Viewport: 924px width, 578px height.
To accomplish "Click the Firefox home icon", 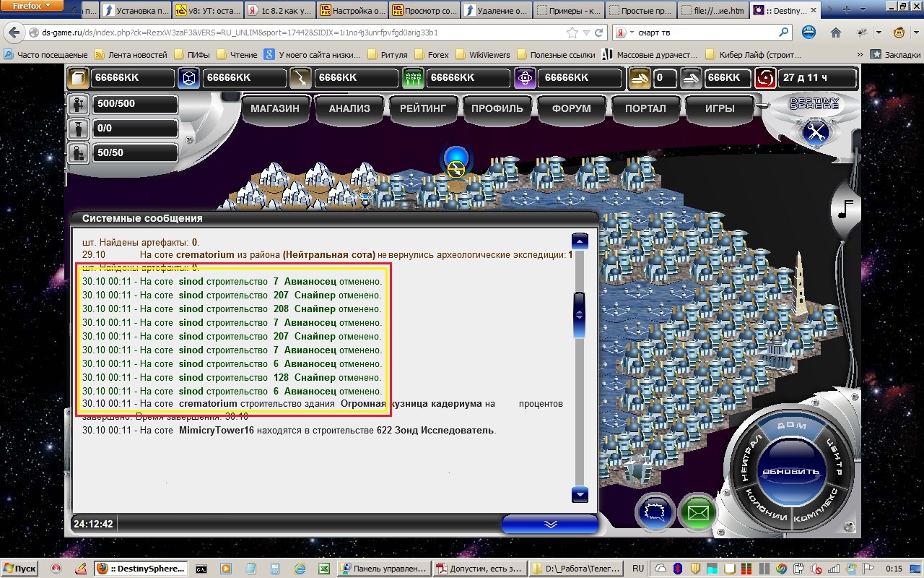I will pos(835,33).
